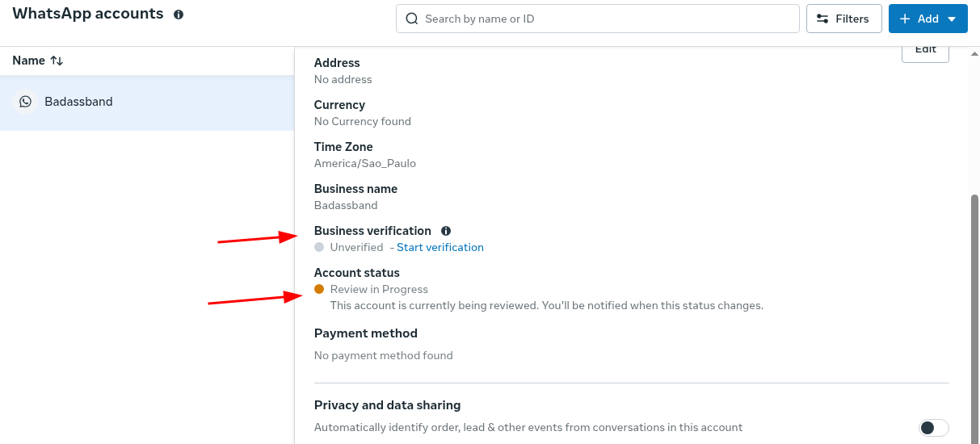Click the America/Sao_Paulo time zone value
This screenshot has width=980, height=444.
tap(365, 163)
